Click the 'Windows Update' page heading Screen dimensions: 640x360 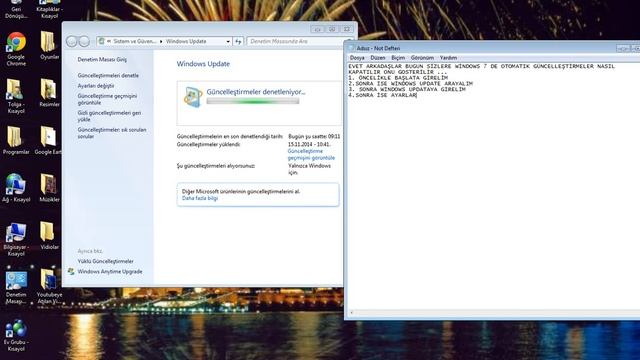pos(203,64)
